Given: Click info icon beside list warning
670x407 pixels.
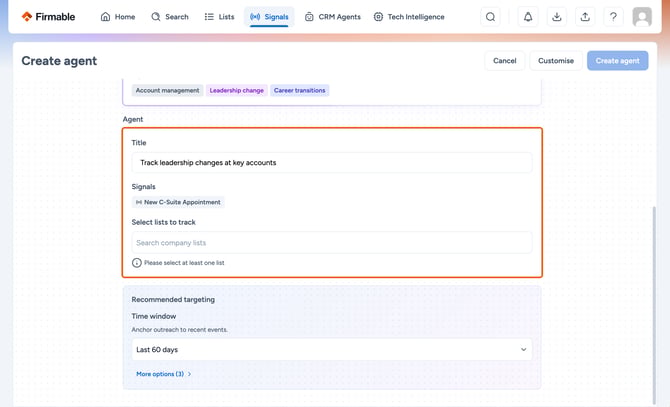Looking at the screenshot, I should tap(137, 263).
